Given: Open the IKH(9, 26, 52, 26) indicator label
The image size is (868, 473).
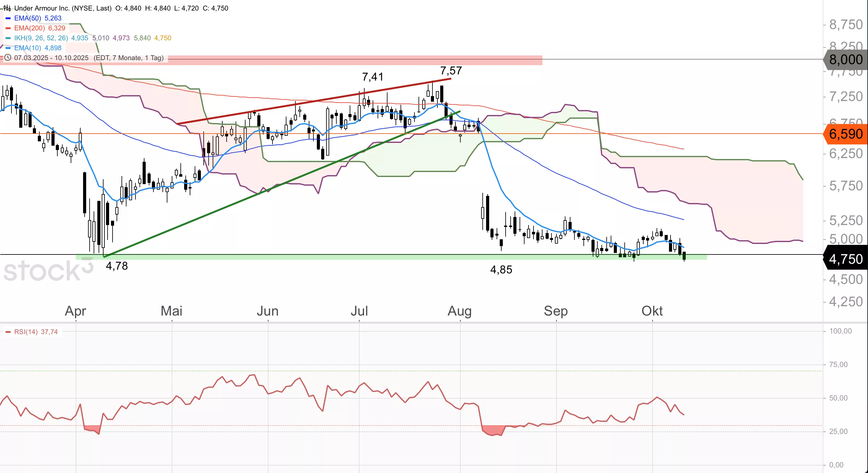Looking at the screenshot, I should click(x=41, y=38).
